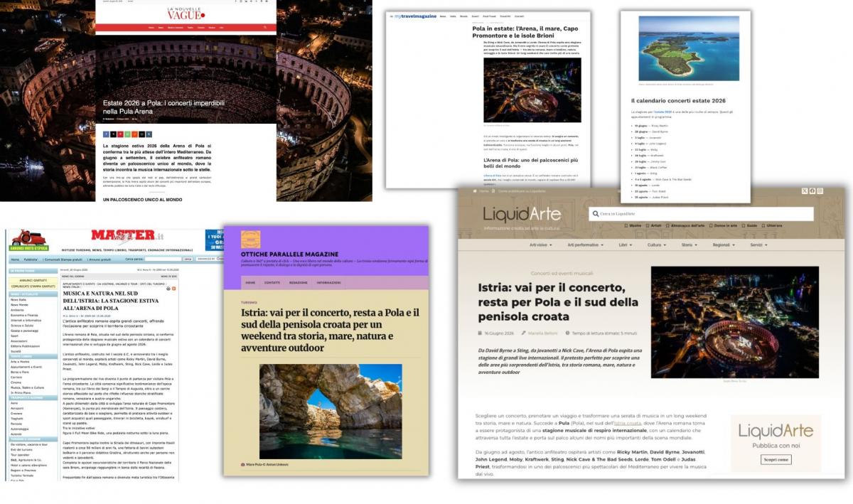Expand the Libri dropdown on LiquidArte

[x=626, y=245]
